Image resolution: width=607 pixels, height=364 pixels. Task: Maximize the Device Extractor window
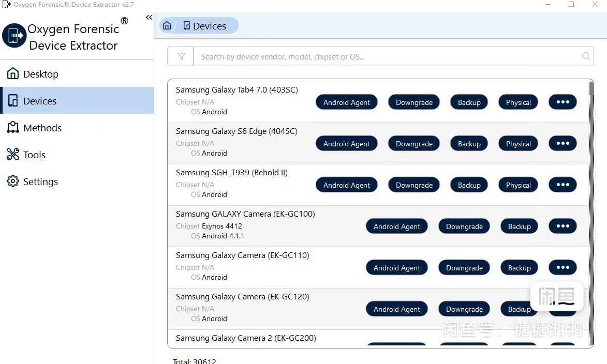coord(571,4)
